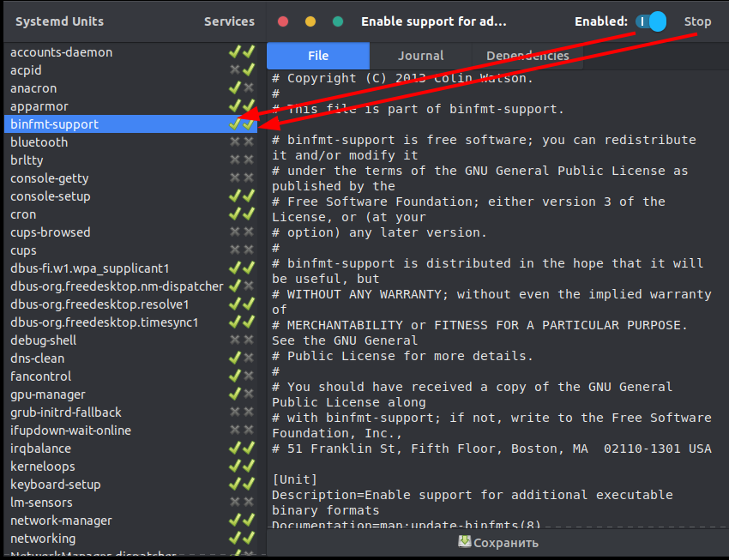Open the Dependencies tab
This screenshot has width=729, height=560.
click(526, 55)
